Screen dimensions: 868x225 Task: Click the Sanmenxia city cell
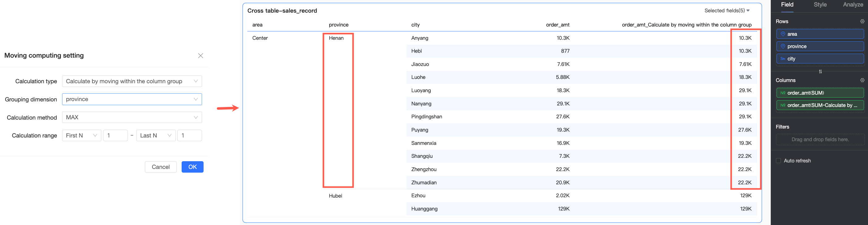click(x=423, y=143)
